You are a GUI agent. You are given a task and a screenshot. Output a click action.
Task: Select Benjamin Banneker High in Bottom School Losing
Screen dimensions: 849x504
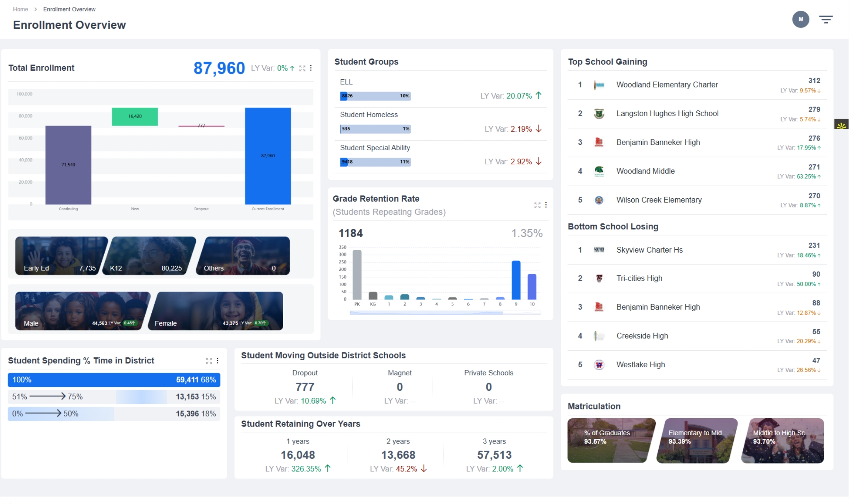pyautogui.click(x=658, y=307)
